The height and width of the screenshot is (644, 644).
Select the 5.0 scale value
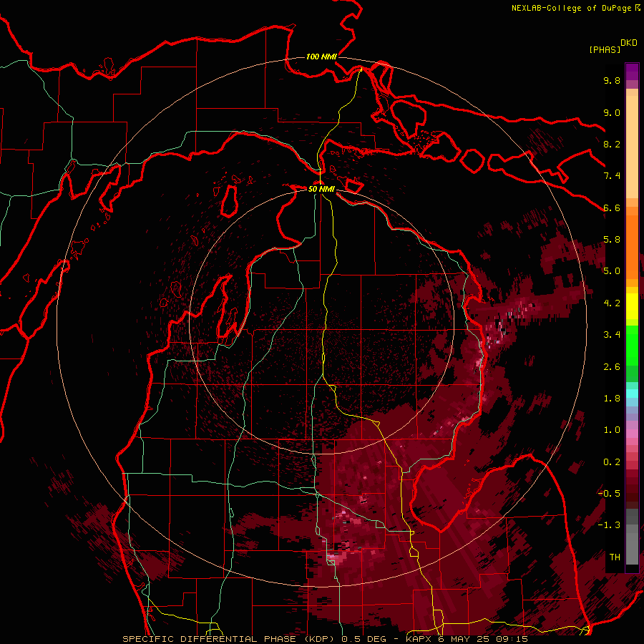[x=612, y=271]
